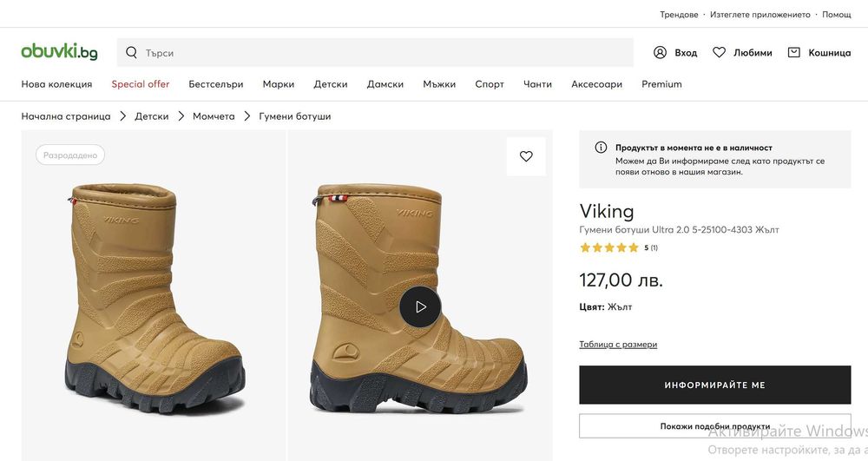Open the Special offer menu
Image resolution: width=868 pixels, height=461 pixels.
pyautogui.click(x=141, y=84)
